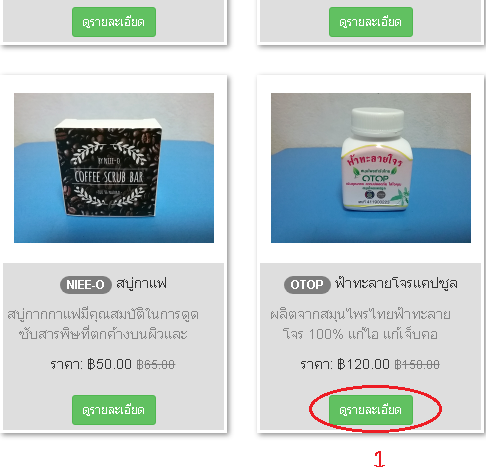Open the Coffee Scrub Bar product image
The width and height of the screenshot is (486, 473).
pos(114,168)
